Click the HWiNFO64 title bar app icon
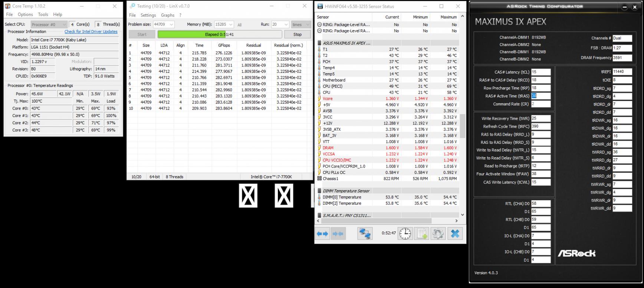Image resolution: width=644 pixels, height=288 pixels. click(320, 6)
